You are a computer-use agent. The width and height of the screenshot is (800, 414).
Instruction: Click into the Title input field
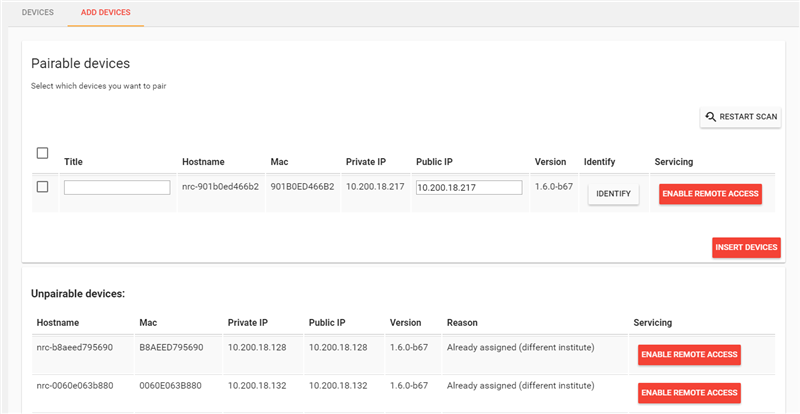click(x=117, y=187)
